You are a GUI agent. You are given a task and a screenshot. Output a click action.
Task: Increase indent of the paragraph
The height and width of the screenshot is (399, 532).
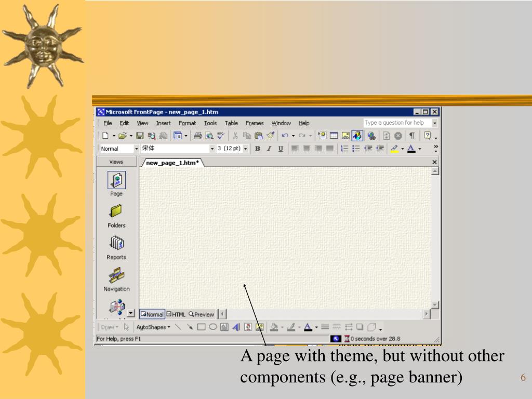pos(380,149)
